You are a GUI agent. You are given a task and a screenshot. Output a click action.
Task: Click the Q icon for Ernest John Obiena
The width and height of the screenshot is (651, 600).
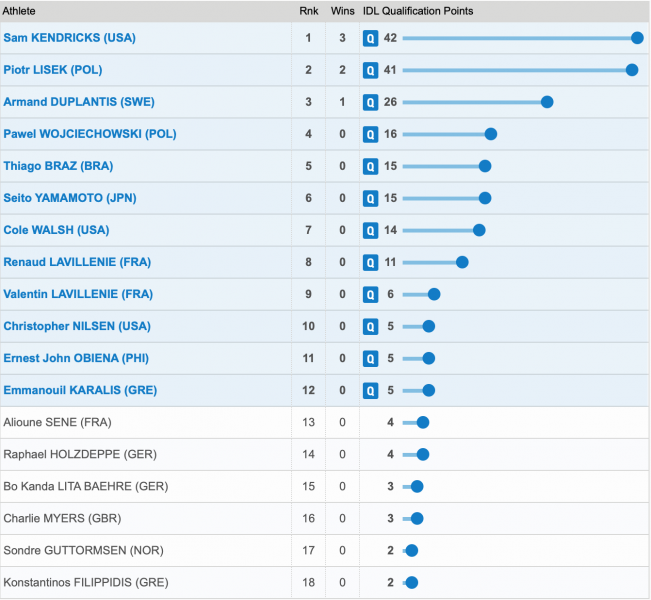(370, 358)
